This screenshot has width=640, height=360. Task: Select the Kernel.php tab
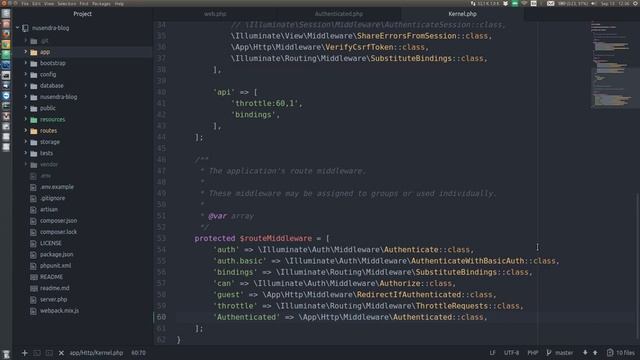click(x=462, y=14)
